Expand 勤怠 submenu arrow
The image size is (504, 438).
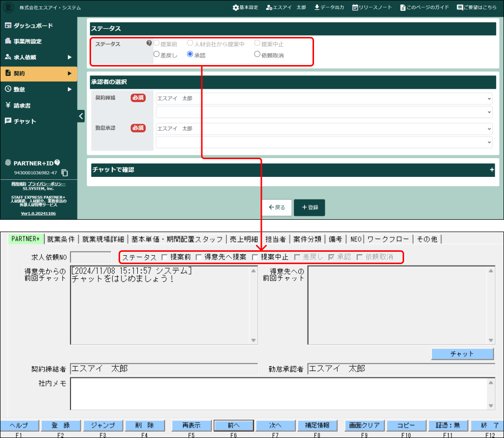pyautogui.click(x=69, y=89)
